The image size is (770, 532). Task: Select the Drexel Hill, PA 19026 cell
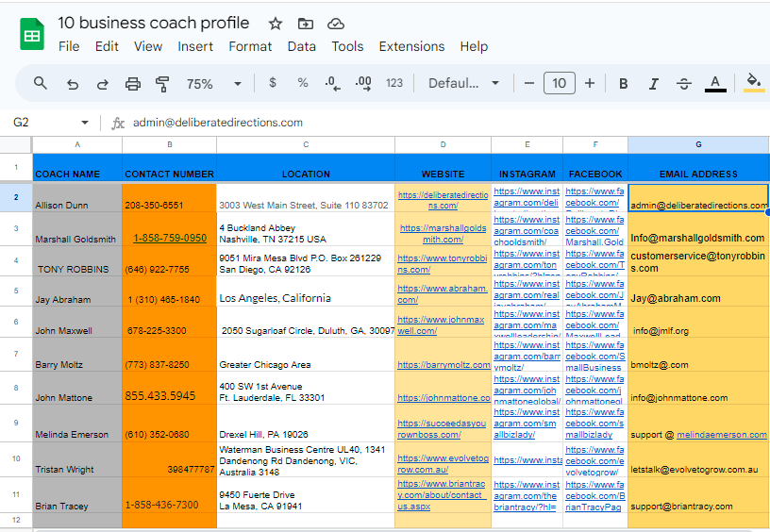click(306, 424)
